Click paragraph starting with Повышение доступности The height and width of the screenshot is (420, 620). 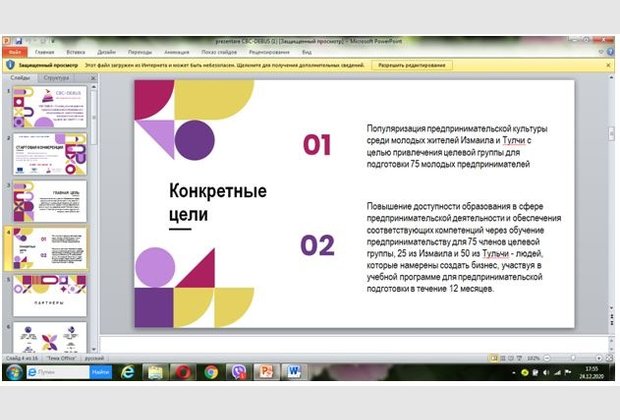(x=464, y=247)
